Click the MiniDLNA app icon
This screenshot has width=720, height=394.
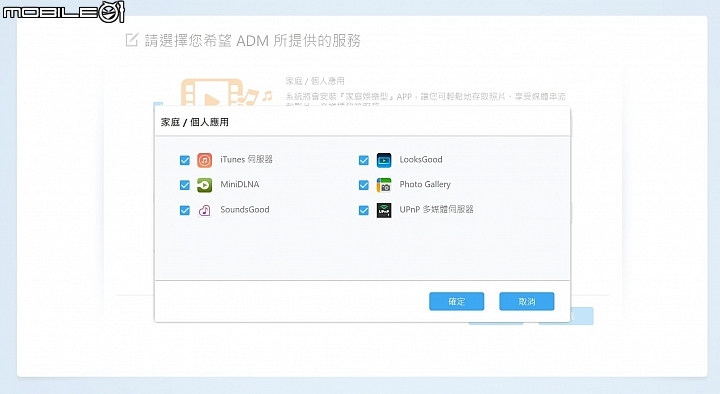[x=204, y=185]
